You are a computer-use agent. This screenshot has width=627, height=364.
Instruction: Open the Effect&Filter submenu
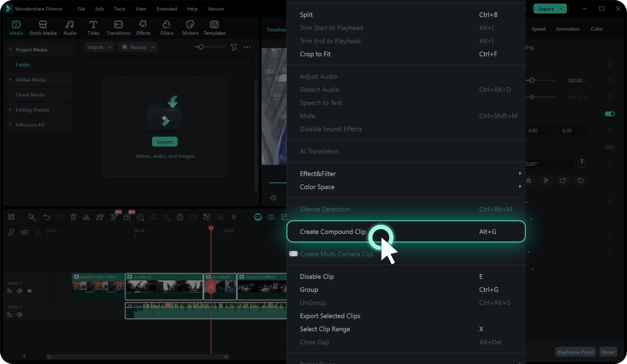(x=406, y=174)
